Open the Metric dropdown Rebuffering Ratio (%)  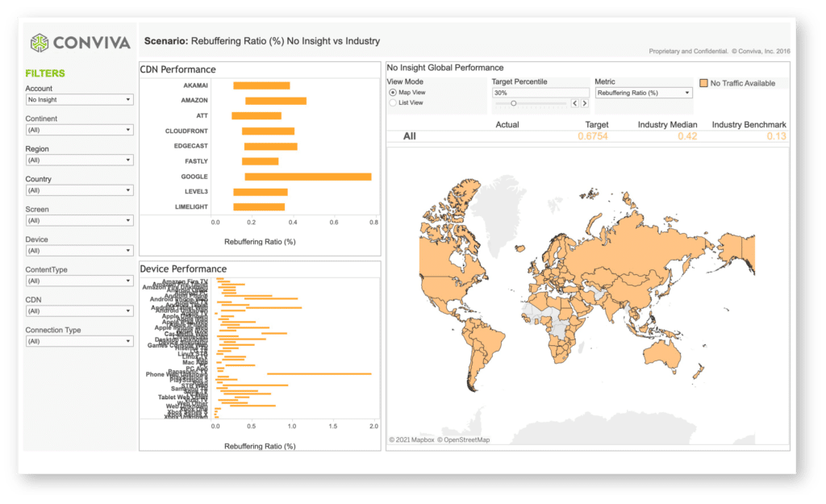[644, 93]
